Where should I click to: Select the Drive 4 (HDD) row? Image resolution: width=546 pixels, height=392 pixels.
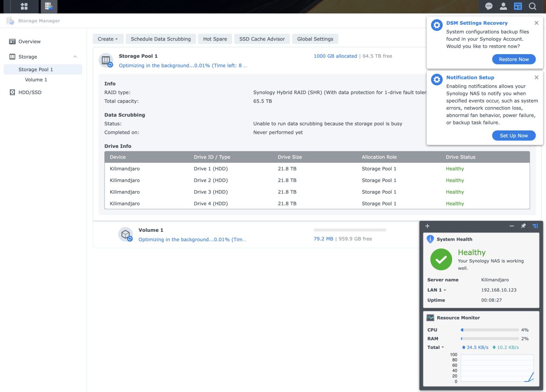(317, 204)
